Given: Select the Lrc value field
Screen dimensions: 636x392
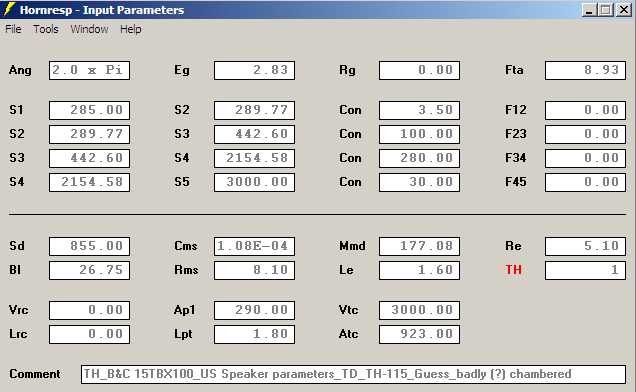Looking at the screenshot, I should click(x=90, y=334).
